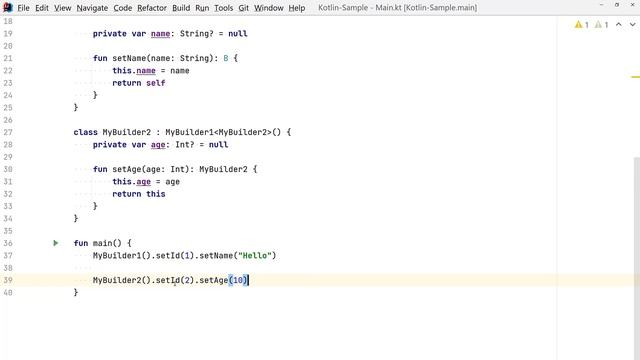
Task: Open the Window menu
Action: tap(269, 8)
